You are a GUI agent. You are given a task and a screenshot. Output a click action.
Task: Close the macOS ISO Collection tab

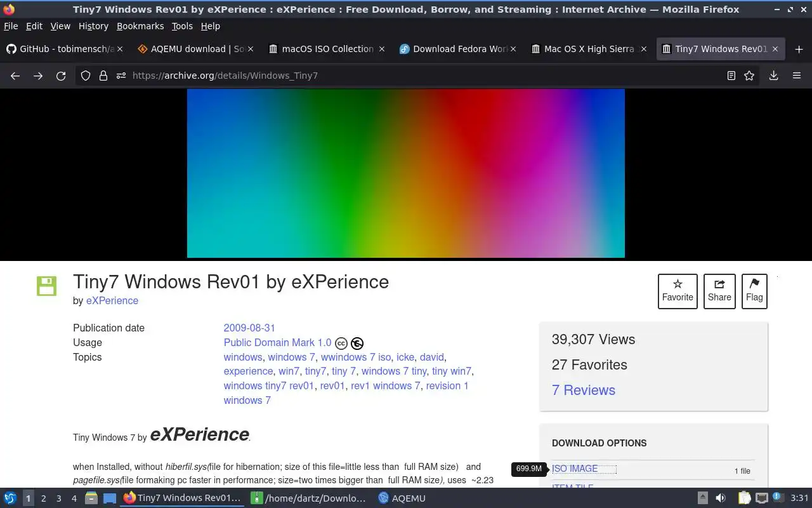(x=382, y=49)
